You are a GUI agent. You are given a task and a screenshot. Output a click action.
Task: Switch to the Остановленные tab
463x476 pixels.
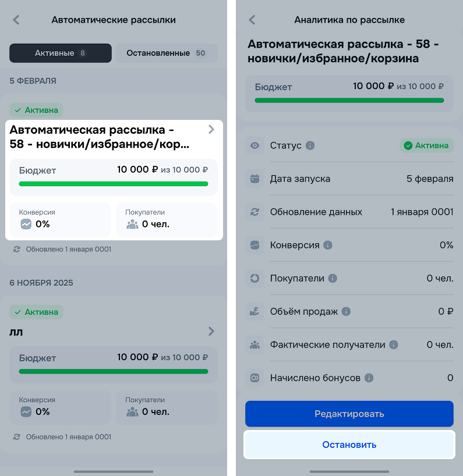point(166,53)
